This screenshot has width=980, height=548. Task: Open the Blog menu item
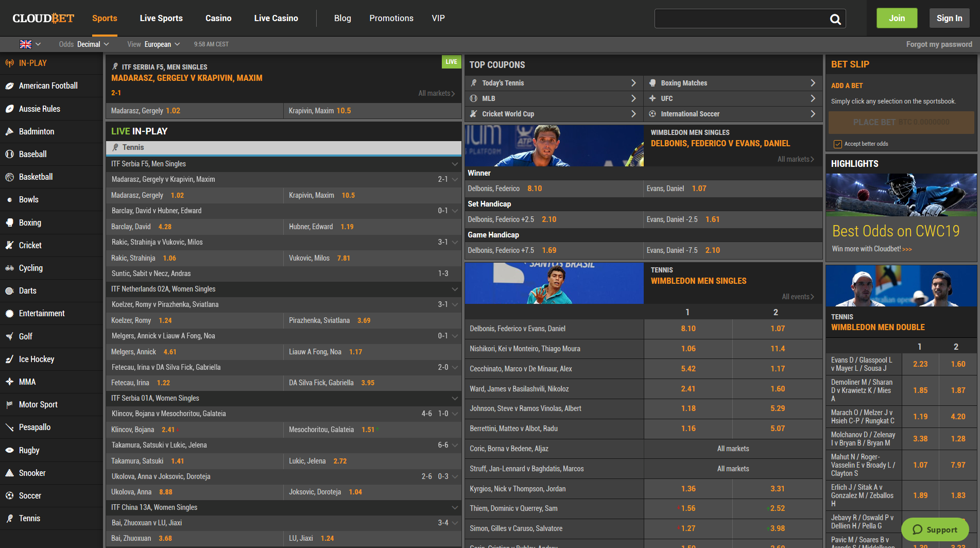click(342, 18)
